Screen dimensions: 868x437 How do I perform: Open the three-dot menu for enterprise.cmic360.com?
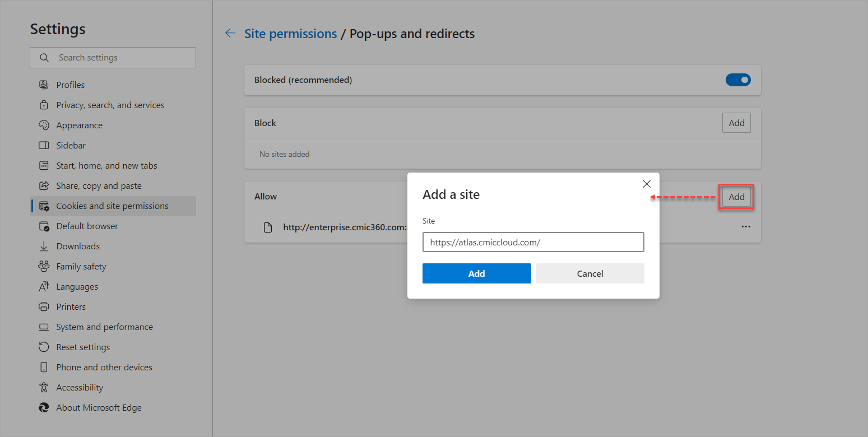[746, 227]
